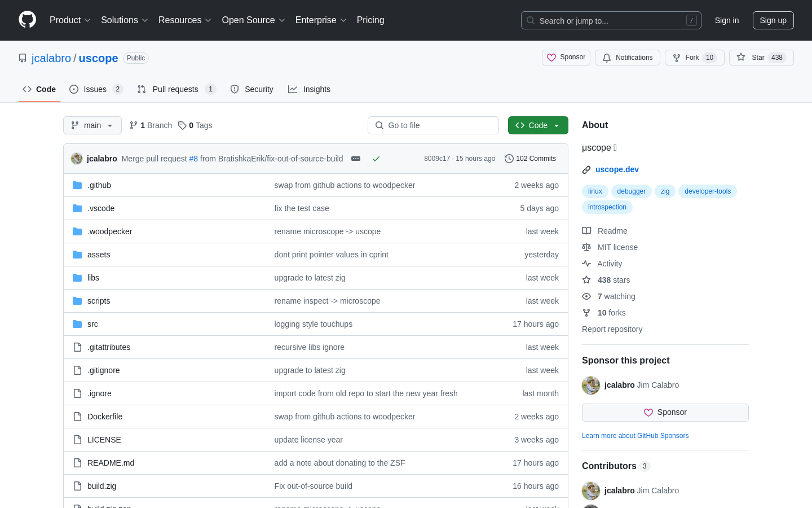Expand the Product menu
Image resolution: width=812 pixels, height=508 pixels.
click(70, 20)
